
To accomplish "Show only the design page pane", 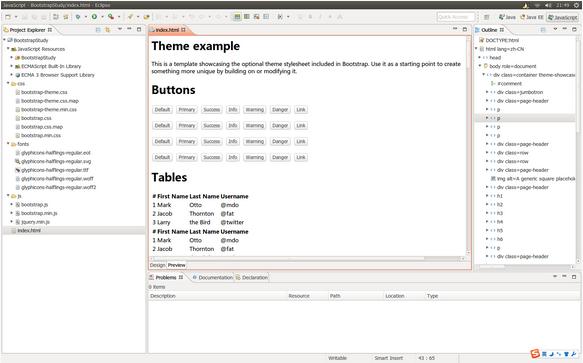I will tap(256, 17).
